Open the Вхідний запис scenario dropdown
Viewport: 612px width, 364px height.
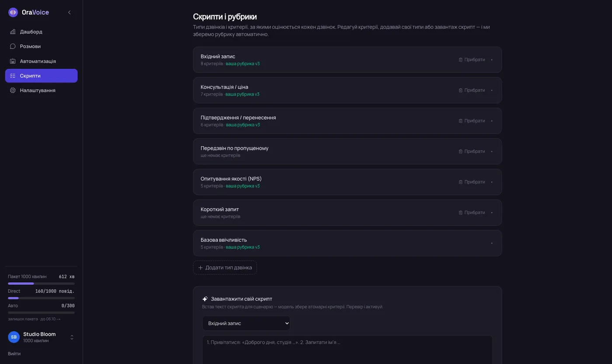[x=246, y=323]
